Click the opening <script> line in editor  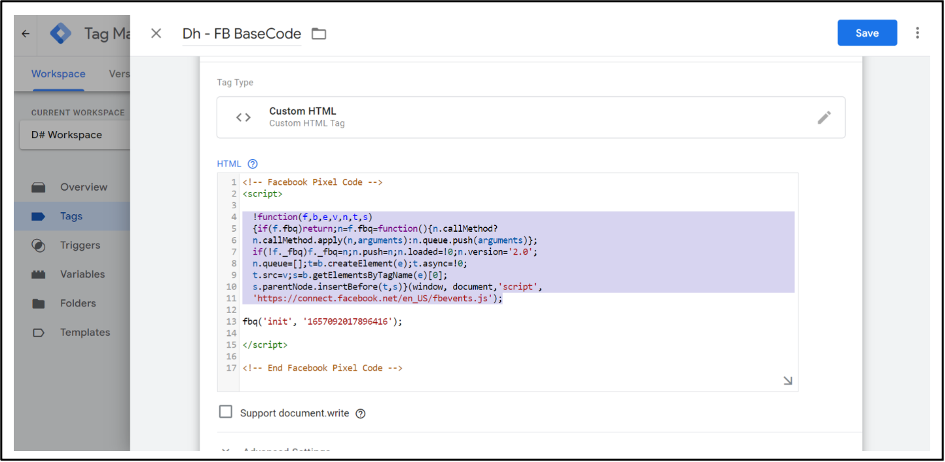click(x=262, y=194)
